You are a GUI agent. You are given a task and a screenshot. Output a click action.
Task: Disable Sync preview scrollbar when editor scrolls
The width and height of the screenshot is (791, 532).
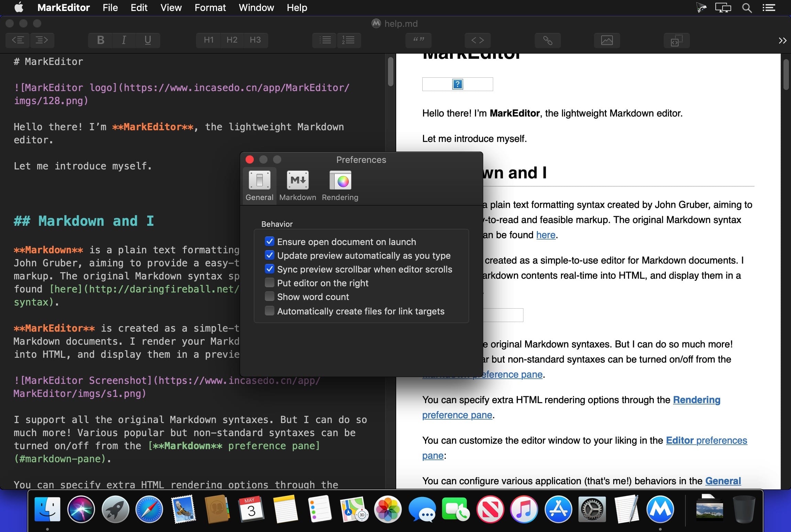tap(270, 269)
